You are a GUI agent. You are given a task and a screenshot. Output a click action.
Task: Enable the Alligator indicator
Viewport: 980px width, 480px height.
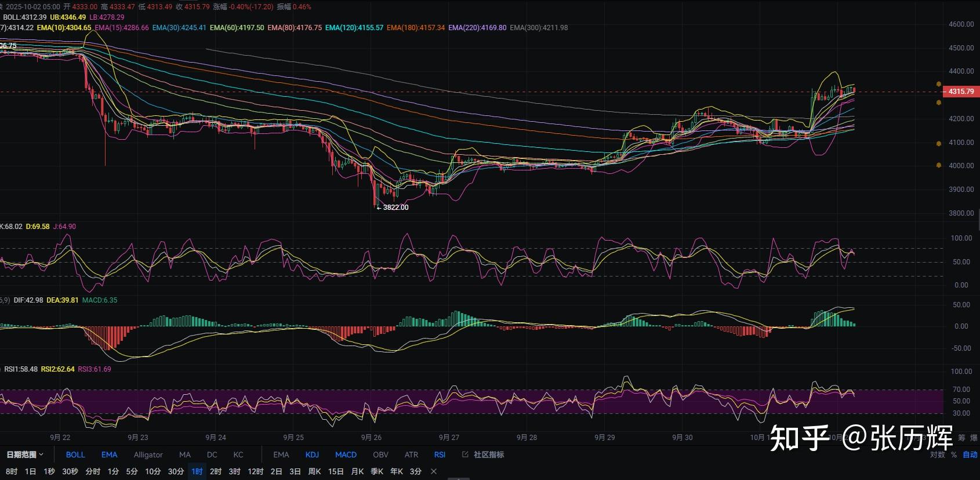(148, 454)
